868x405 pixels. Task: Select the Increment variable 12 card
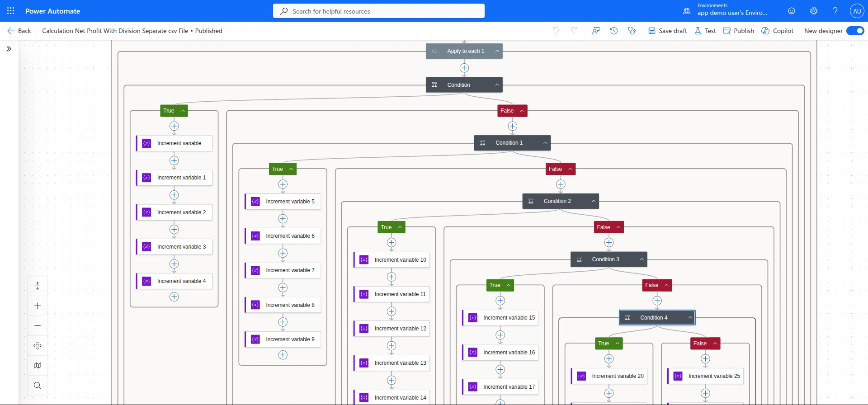(x=392, y=329)
